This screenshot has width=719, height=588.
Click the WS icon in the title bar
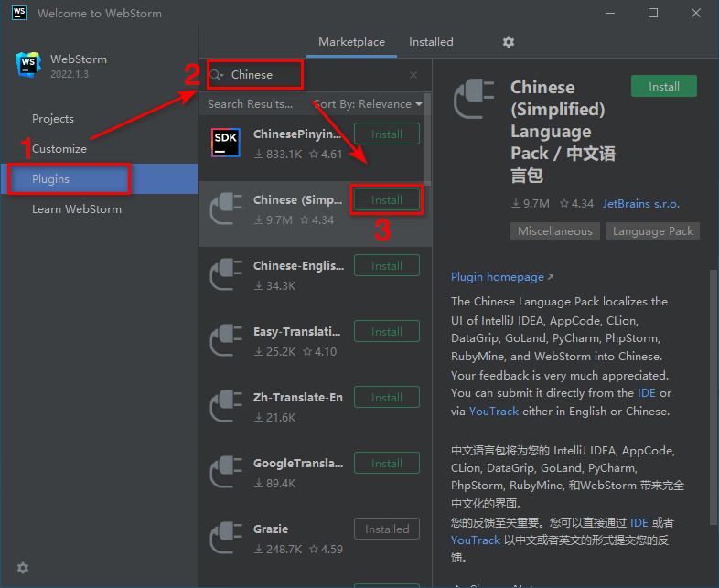click(19, 13)
